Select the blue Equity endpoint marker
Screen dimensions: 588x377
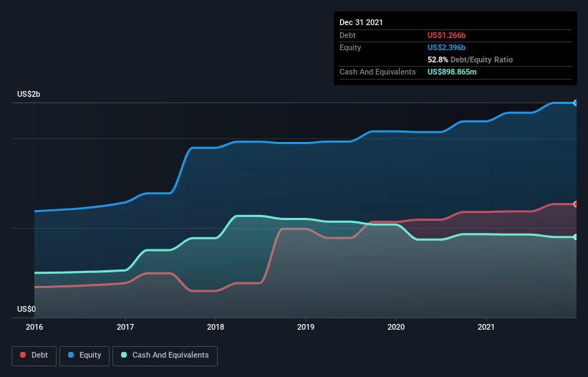pos(576,102)
